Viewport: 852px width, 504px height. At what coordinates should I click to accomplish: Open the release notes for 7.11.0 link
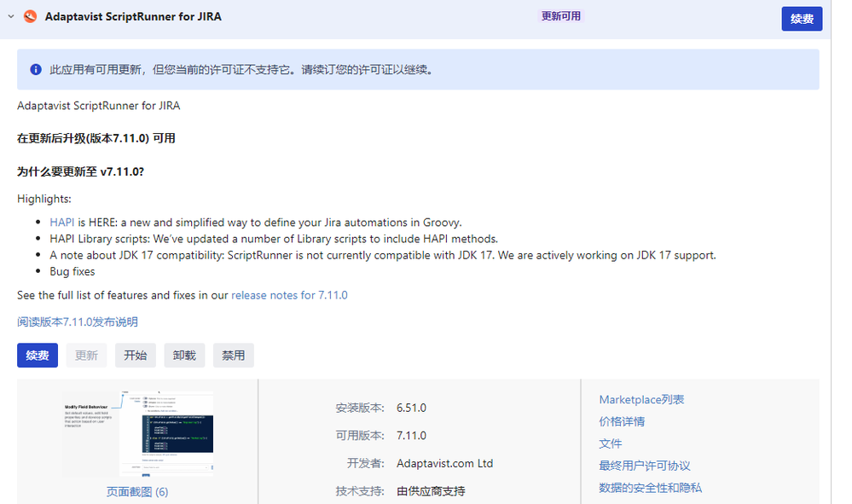click(x=289, y=295)
